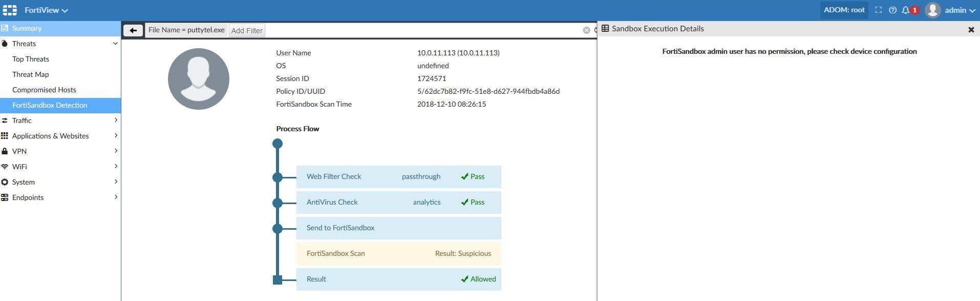
Task: Select the Web Filter Check step
Action: [x=398, y=177]
